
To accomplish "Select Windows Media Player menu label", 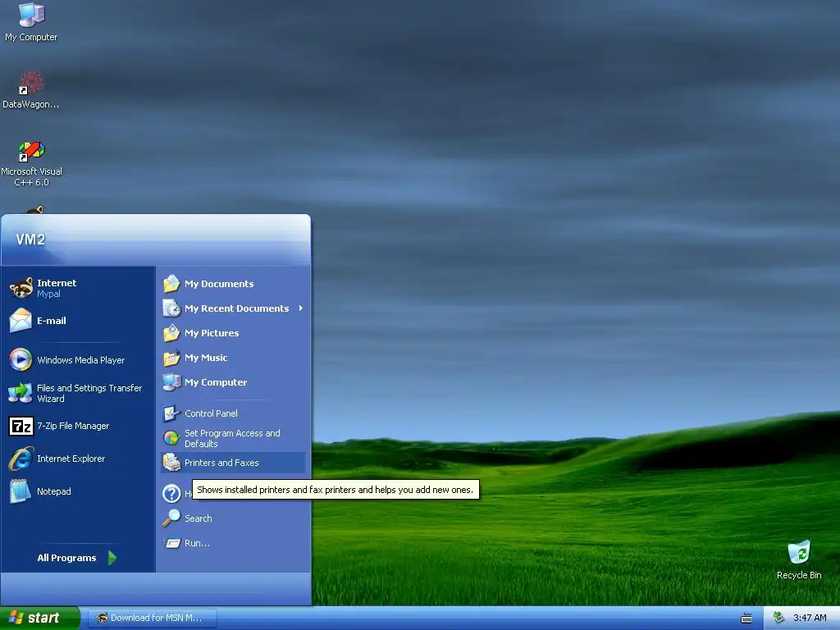I will pos(81,360).
